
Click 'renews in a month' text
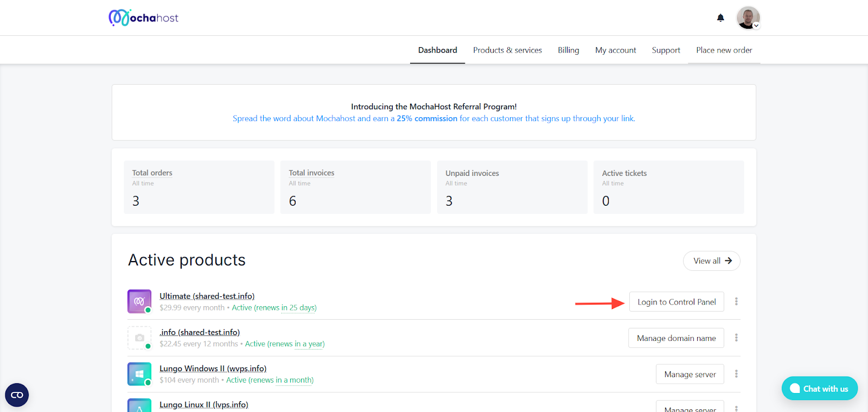point(281,381)
